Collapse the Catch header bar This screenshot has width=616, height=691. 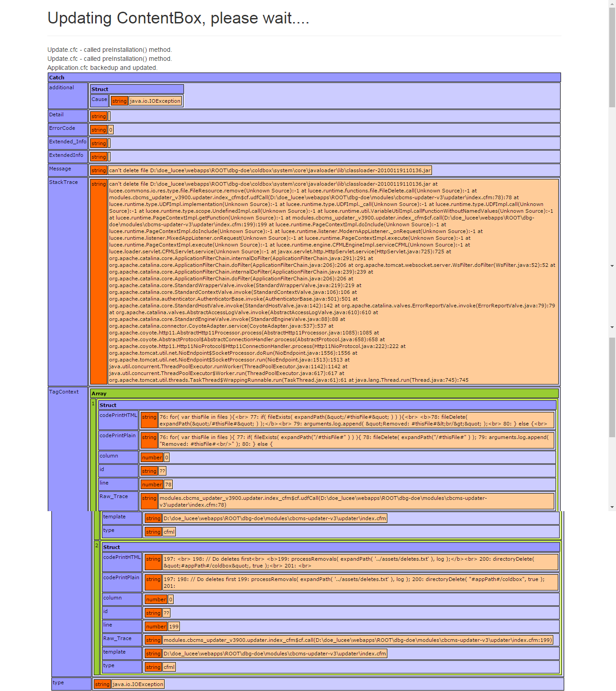[304, 78]
